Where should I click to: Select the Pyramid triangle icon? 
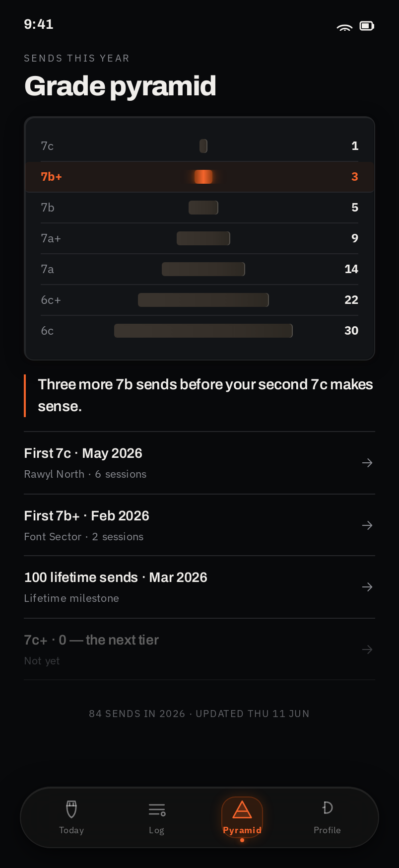pyautogui.click(x=242, y=809)
